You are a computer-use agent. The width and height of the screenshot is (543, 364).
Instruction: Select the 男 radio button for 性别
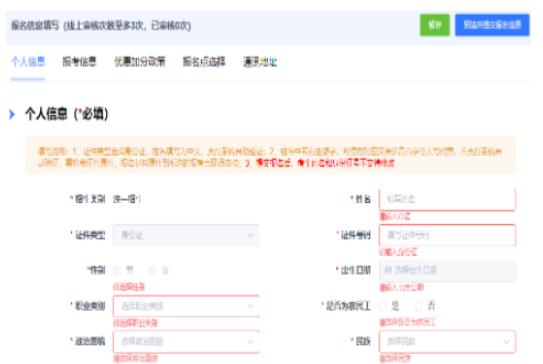point(117,270)
